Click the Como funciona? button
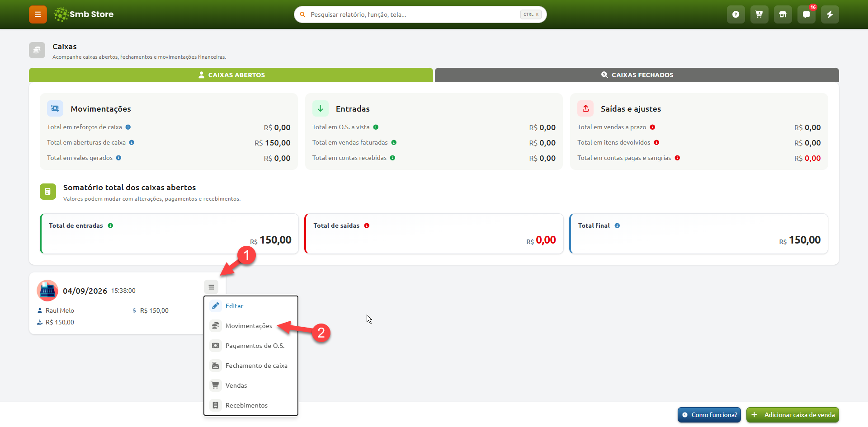 tap(710, 415)
